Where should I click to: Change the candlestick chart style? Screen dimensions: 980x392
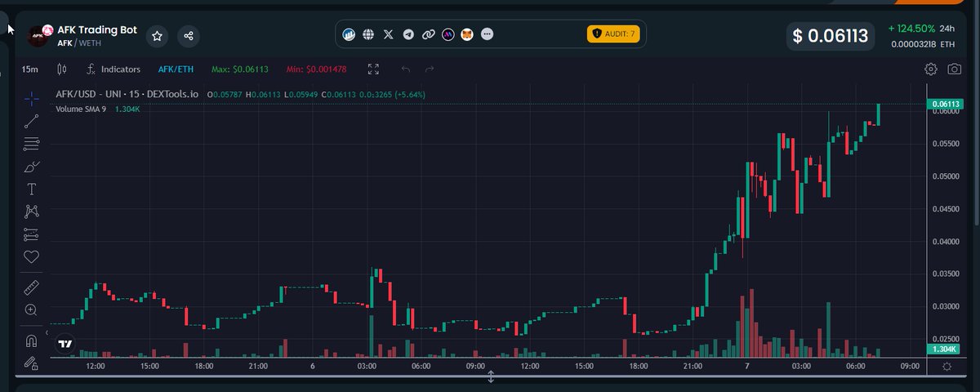(62, 69)
